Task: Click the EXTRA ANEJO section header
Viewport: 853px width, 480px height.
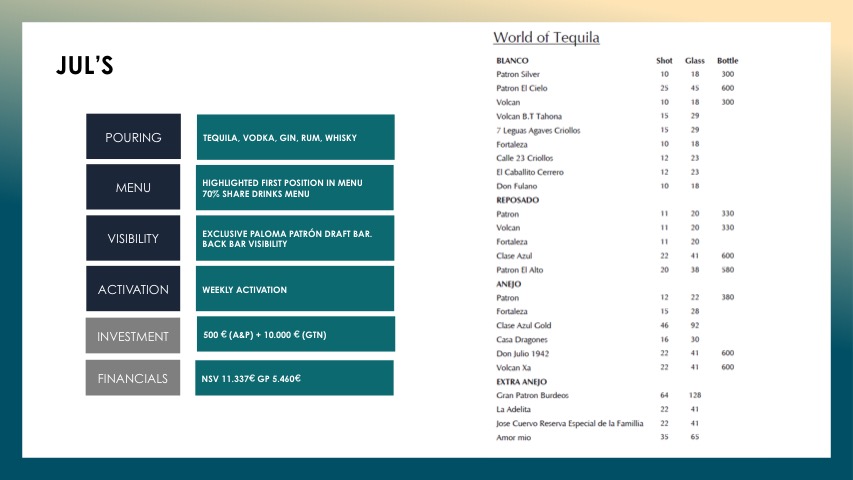Action: (523, 381)
